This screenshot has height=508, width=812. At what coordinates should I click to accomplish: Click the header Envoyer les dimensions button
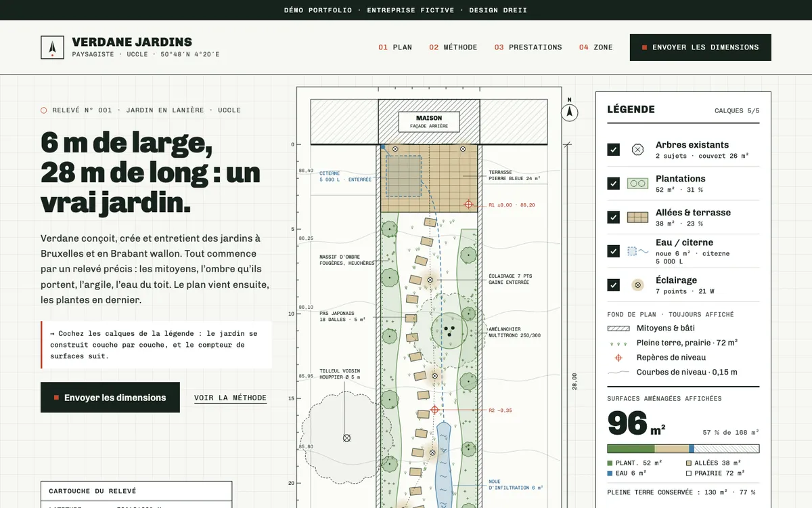pyautogui.click(x=700, y=47)
